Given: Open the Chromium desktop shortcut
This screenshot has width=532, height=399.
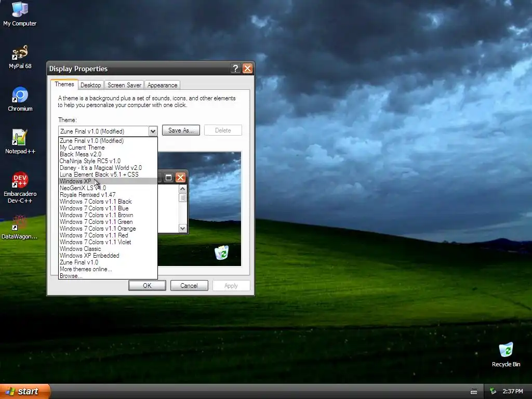Looking at the screenshot, I should pyautogui.click(x=20, y=99).
